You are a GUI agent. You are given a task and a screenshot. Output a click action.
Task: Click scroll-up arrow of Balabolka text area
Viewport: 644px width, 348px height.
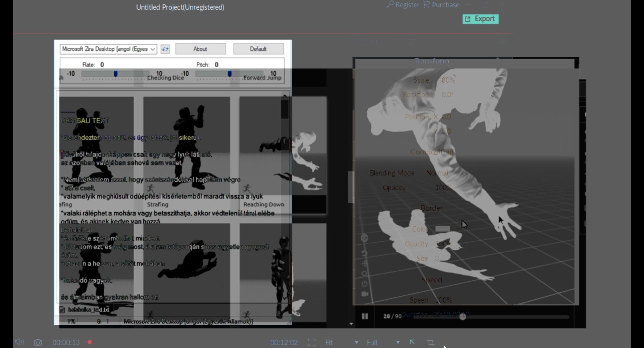click(x=285, y=96)
